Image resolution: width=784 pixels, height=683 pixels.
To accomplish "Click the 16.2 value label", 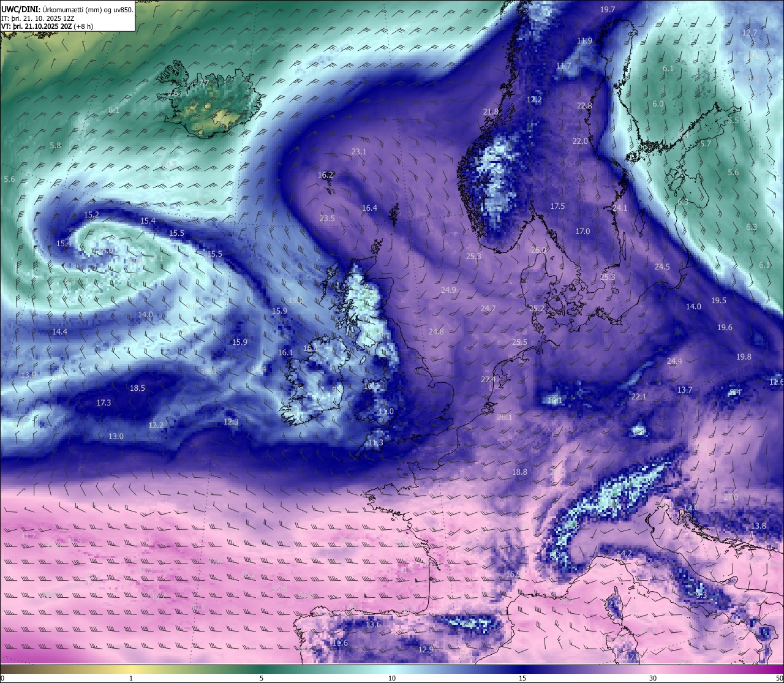I will 326,175.
